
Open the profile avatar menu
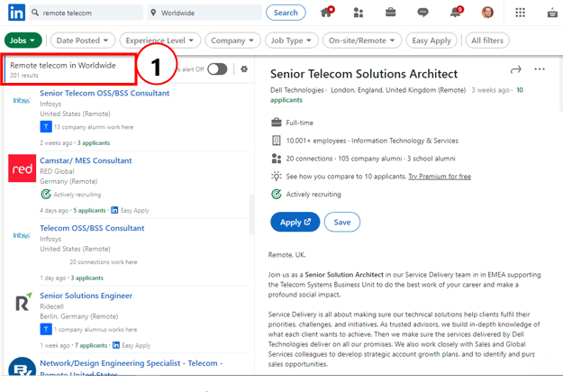tap(487, 13)
